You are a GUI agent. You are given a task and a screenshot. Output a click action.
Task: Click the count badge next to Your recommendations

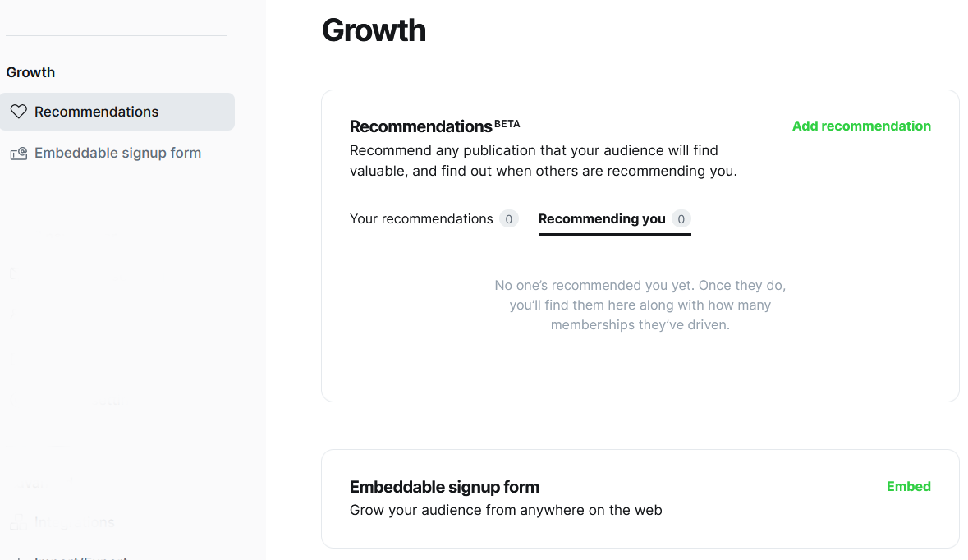(x=509, y=219)
